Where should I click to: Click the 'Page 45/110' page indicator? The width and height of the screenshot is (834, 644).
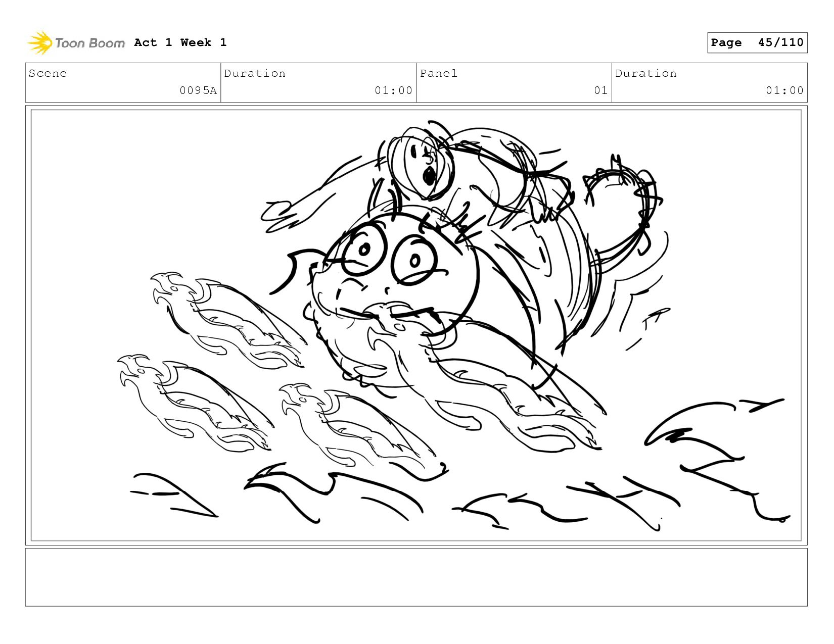click(757, 42)
